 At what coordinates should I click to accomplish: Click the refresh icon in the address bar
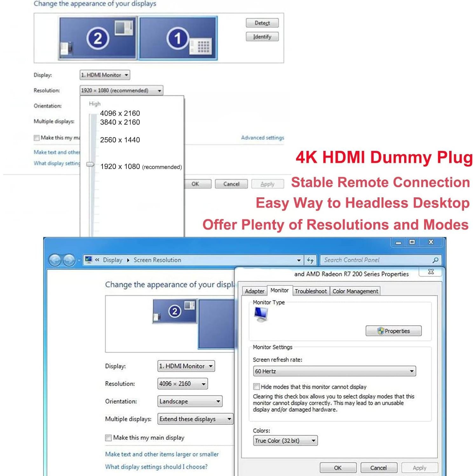coord(311,260)
